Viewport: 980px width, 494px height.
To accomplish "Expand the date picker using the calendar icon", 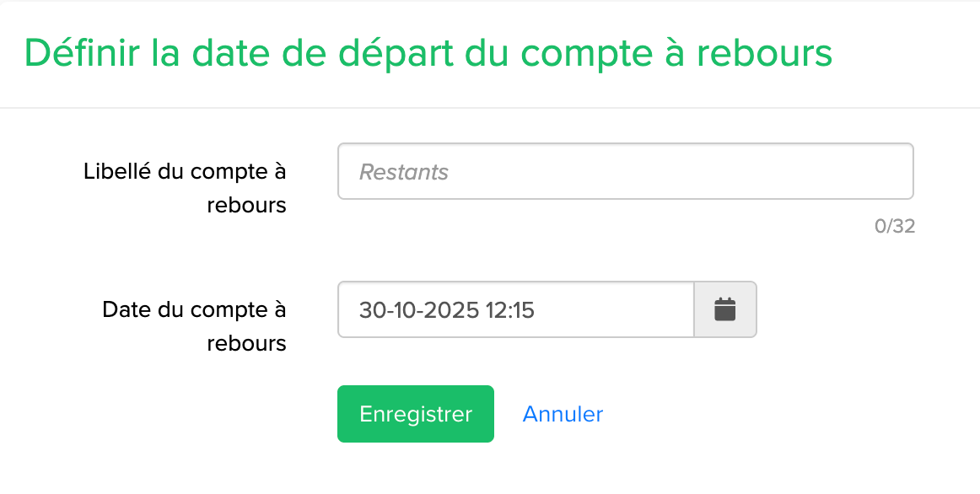I will pos(725,309).
